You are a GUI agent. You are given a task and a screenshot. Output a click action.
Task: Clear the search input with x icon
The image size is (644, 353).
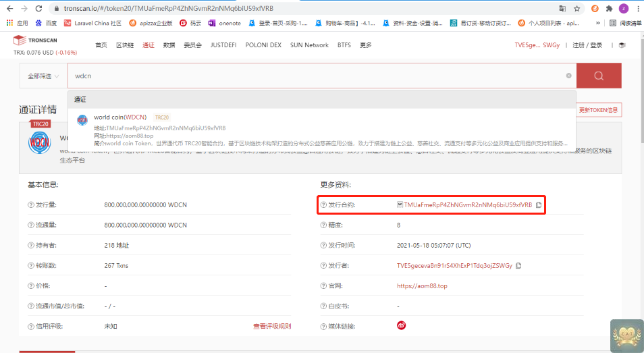(x=569, y=76)
